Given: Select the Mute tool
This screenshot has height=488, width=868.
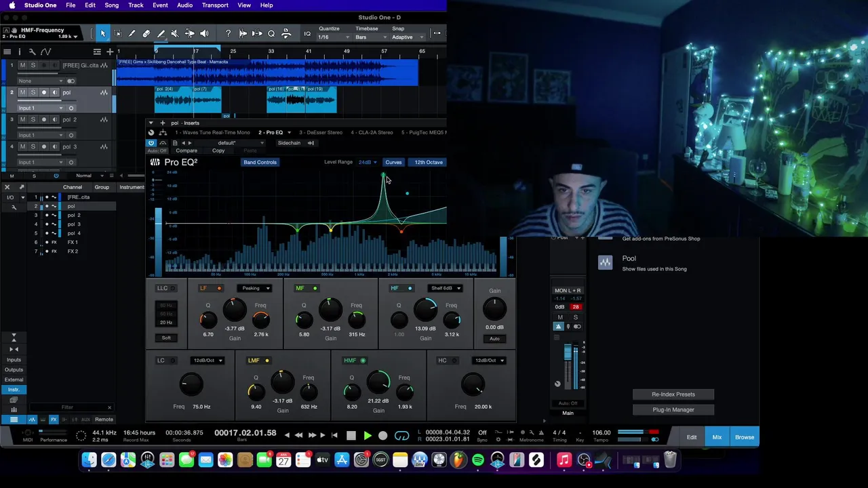Looking at the screenshot, I should point(175,33).
